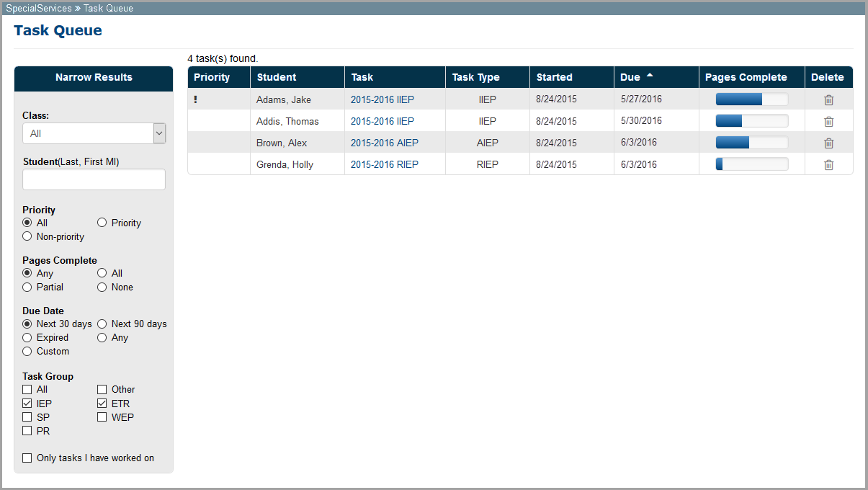Click the due date 5/30/2016
The height and width of the screenshot is (490, 868).
coord(641,121)
